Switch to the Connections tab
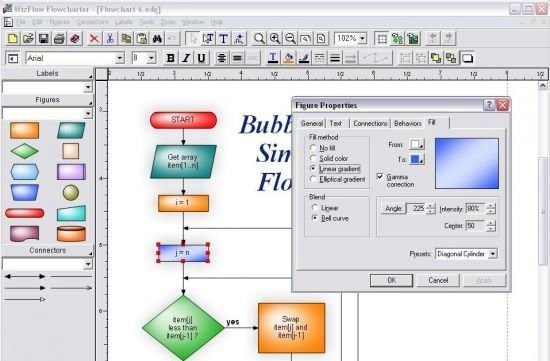Viewport: 550px width, 361px height. [x=370, y=123]
